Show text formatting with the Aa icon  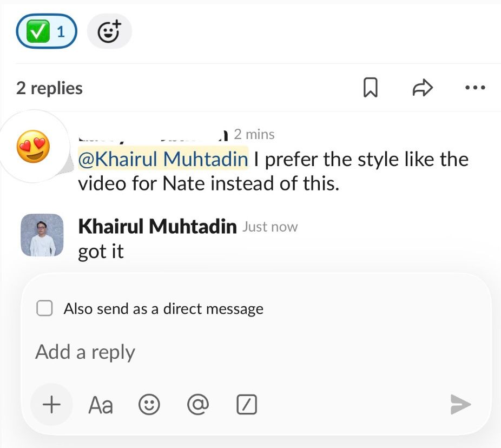pyautogui.click(x=101, y=405)
